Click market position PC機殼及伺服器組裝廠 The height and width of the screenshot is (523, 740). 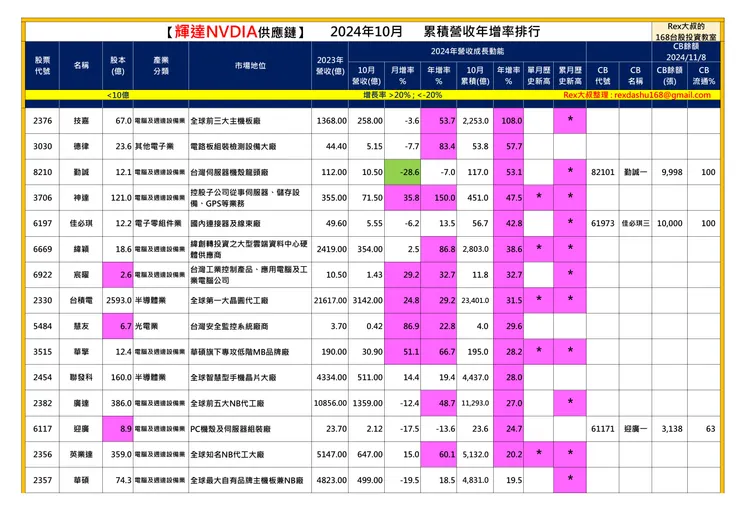(x=250, y=429)
